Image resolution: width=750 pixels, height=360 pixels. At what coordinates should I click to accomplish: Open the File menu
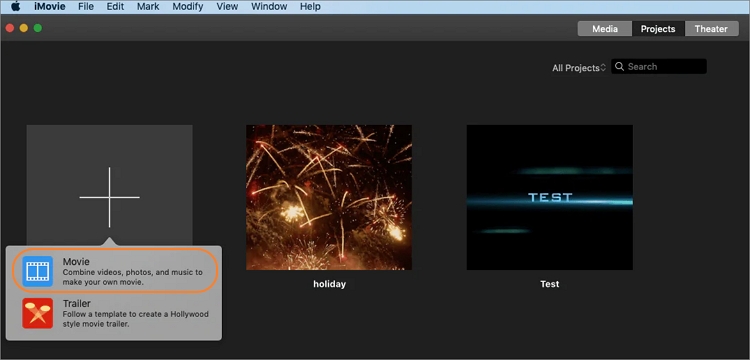coord(86,7)
